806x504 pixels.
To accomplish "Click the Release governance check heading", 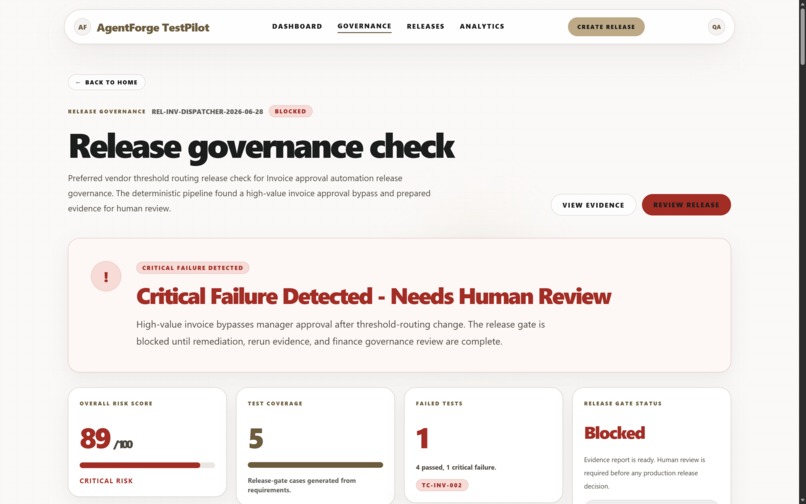I will [x=261, y=147].
